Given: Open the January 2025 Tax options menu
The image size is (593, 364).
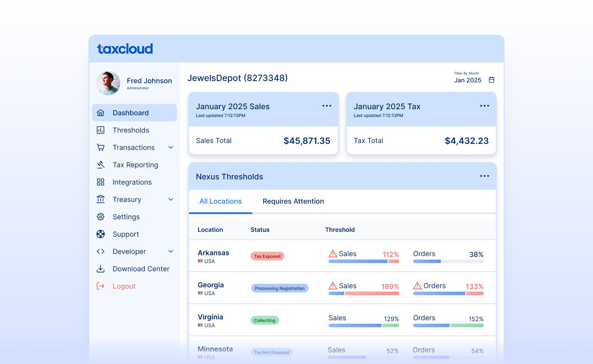Looking at the screenshot, I should (x=485, y=106).
